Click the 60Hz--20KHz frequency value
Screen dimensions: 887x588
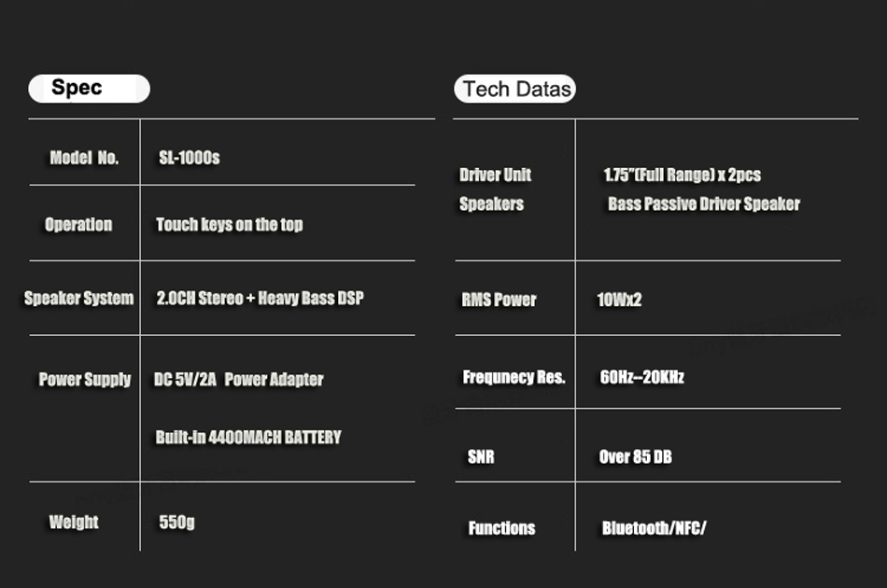tap(641, 377)
